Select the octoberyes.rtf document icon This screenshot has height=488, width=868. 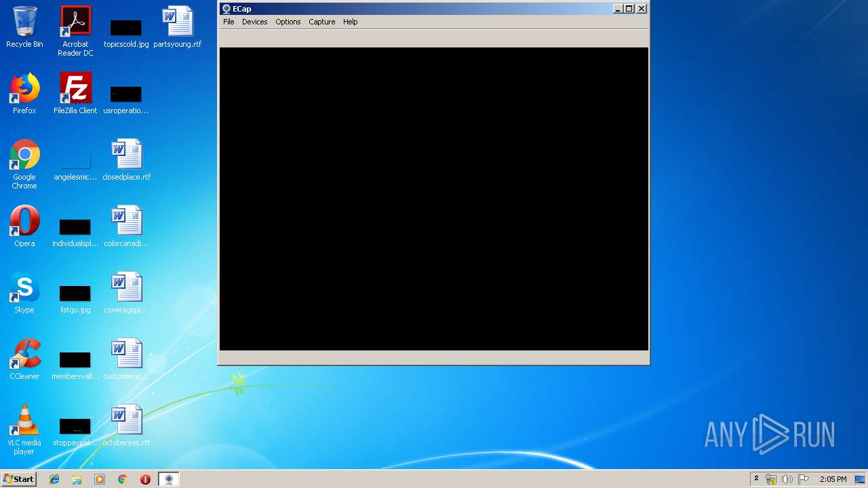click(126, 426)
